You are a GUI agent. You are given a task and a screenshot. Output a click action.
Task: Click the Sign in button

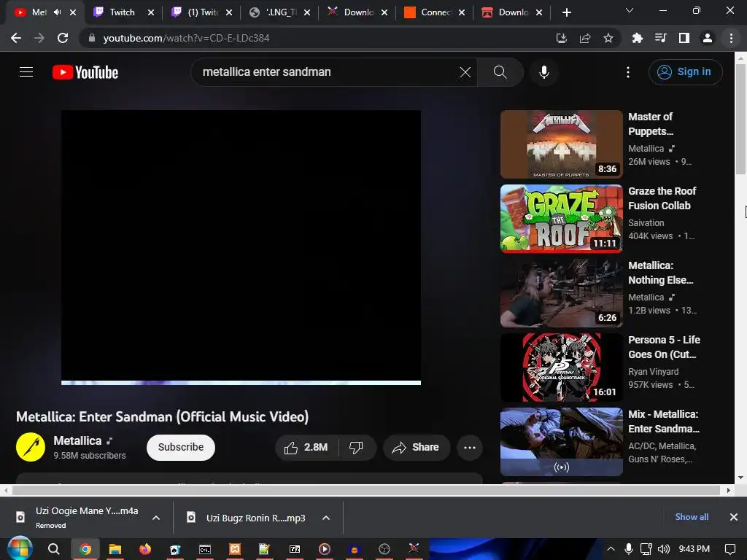[685, 72]
